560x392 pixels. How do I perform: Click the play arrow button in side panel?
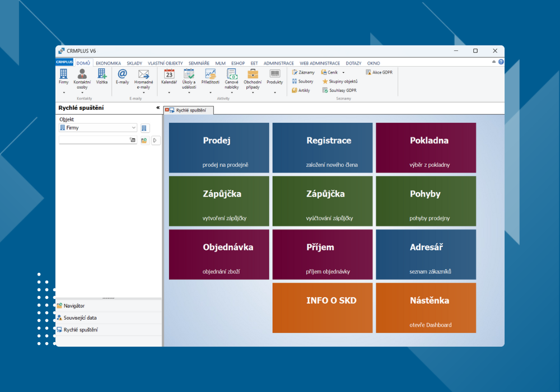coord(155,141)
